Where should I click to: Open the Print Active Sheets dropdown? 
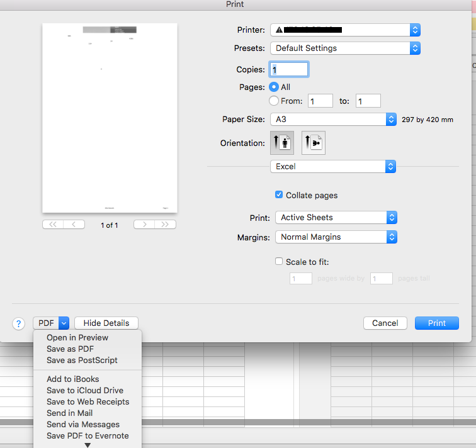[336, 218]
